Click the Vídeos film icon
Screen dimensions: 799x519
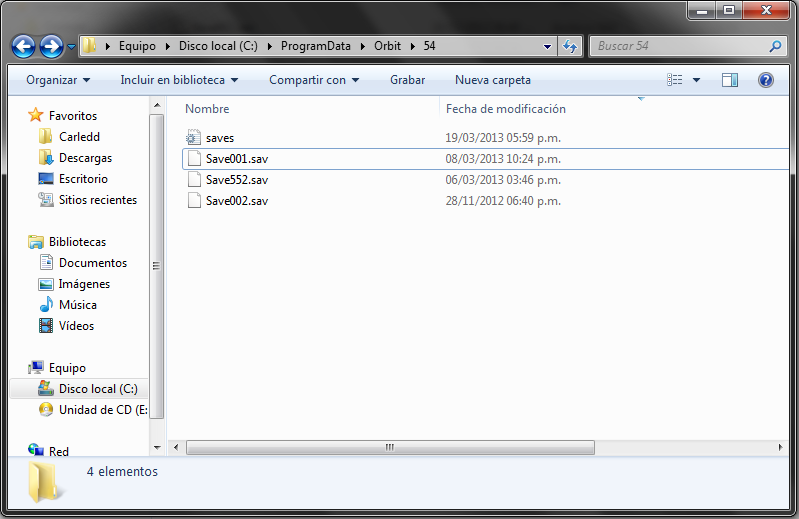(x=46, y=325)
